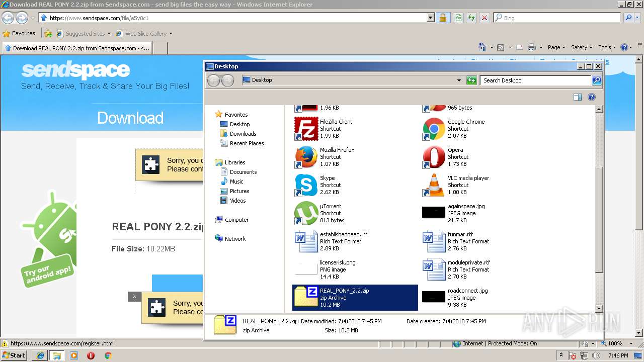Close the plugin notice via X
Image resolution: width=644 pixels, height=362 pixels.
pos(134,297)
